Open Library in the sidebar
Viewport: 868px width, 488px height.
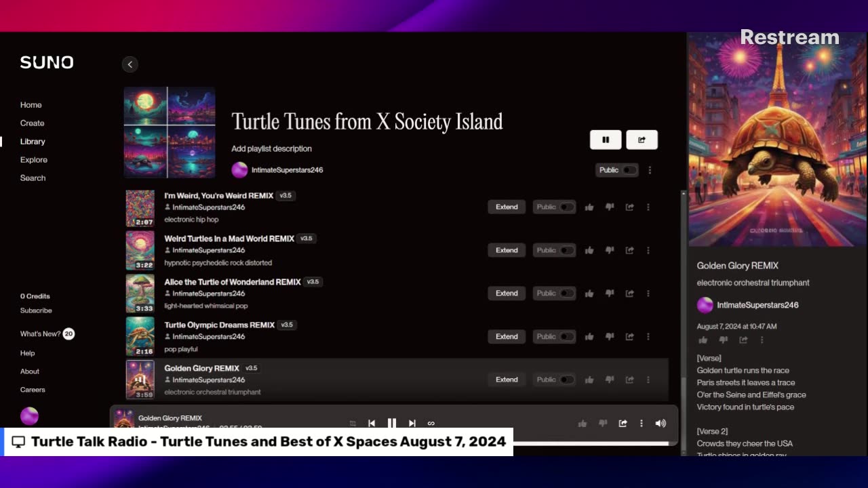click(x=33, y=142)
